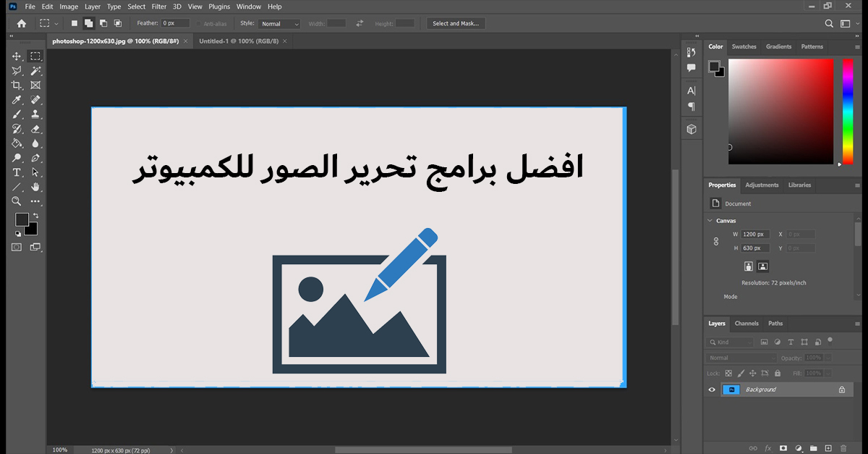Set canvas orientation to landscape
Image resolution: width=868 pixels, height=454 pixels.
[x=762, y=266]
